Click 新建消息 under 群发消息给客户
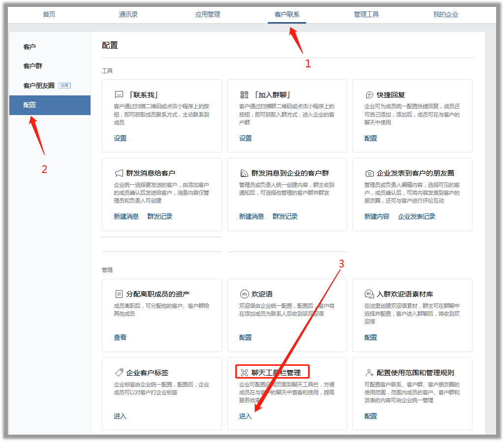Viewport: 504px width, 442px height. click(126, 217)
